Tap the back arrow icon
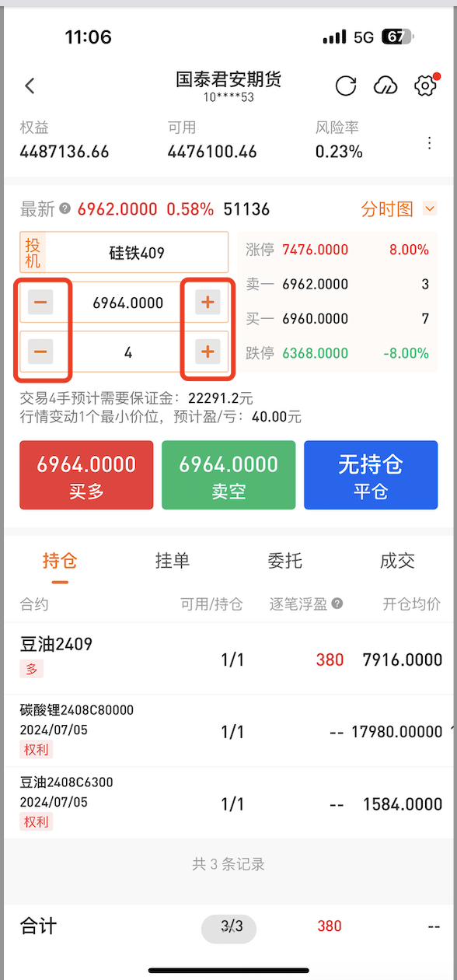 [x=30, y=86]
